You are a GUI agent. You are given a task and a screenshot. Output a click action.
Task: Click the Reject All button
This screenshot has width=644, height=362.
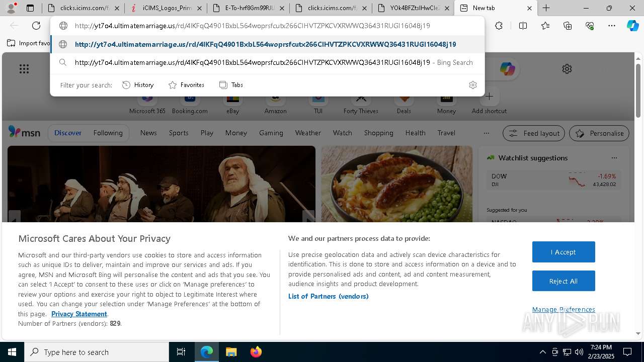(563, 281)
